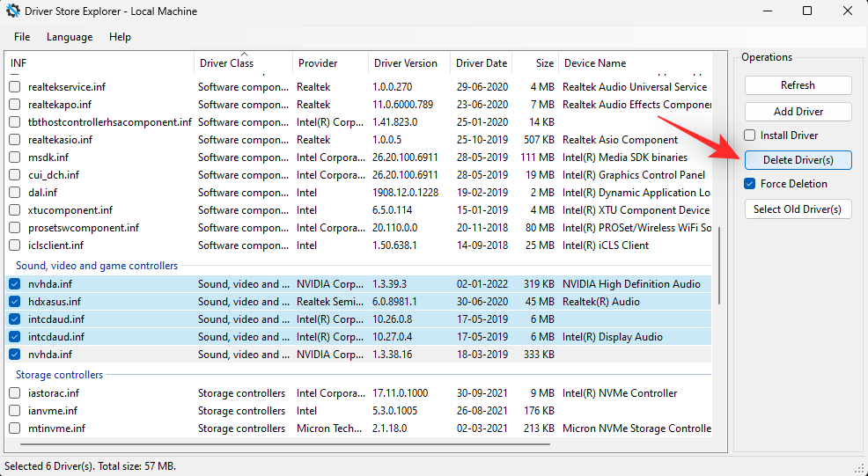Click the Add Driver button
This screenshot has width=868, height=476.
click(x=798, y=112)
